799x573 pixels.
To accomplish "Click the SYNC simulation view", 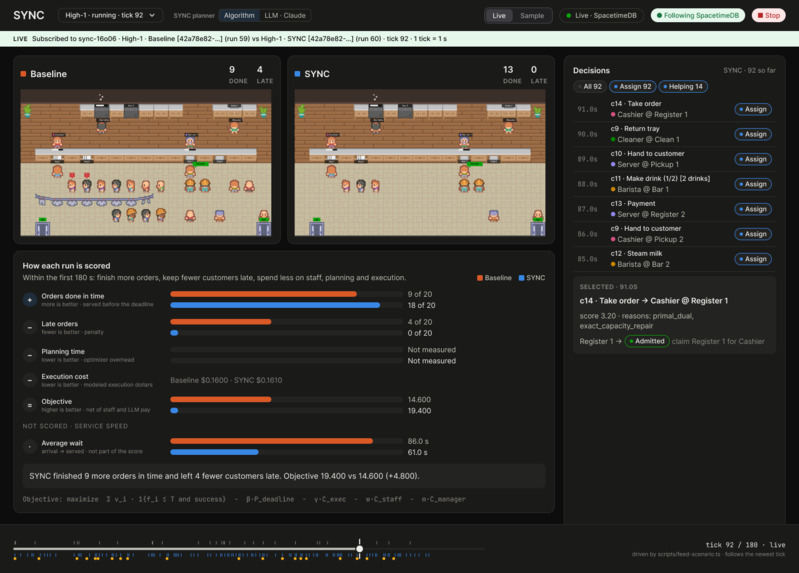I will (x=420, y=163).
